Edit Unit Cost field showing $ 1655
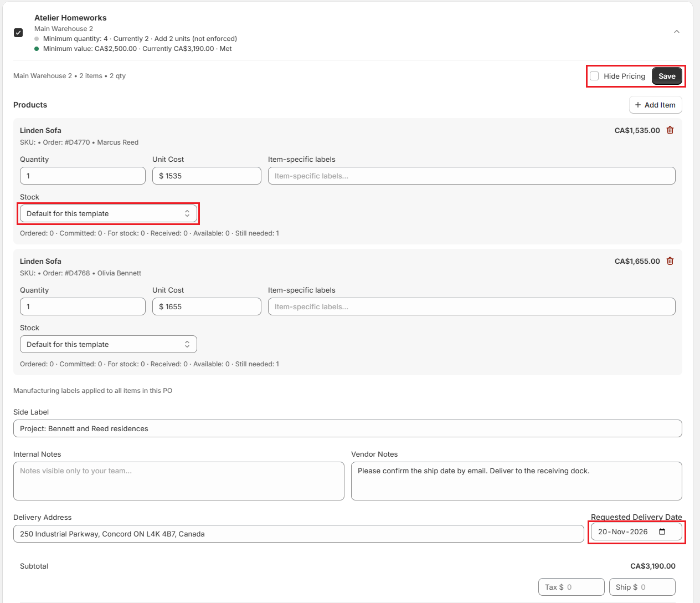Viewport: 700px width, 603px height. click(207, 306)
